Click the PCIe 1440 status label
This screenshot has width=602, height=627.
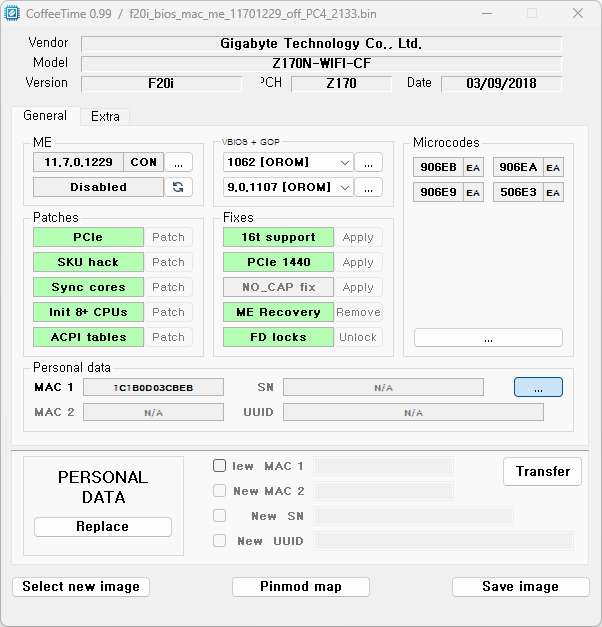(x=278, y=262)
